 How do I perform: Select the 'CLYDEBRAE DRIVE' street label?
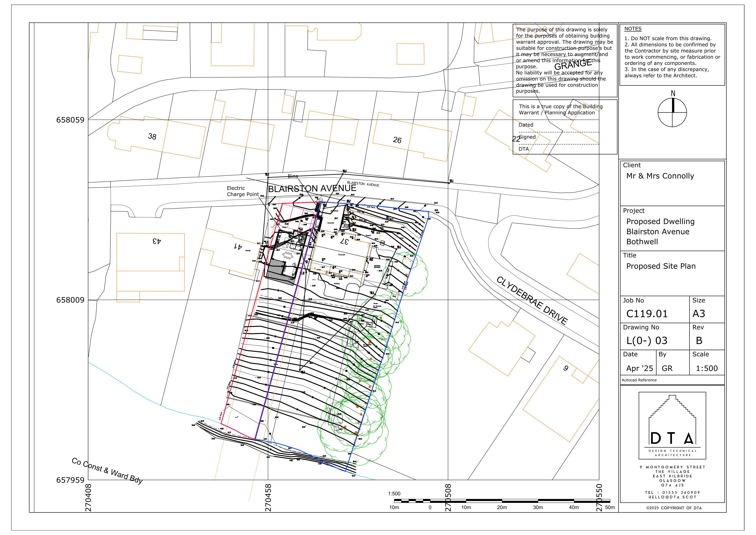(532, 300)
